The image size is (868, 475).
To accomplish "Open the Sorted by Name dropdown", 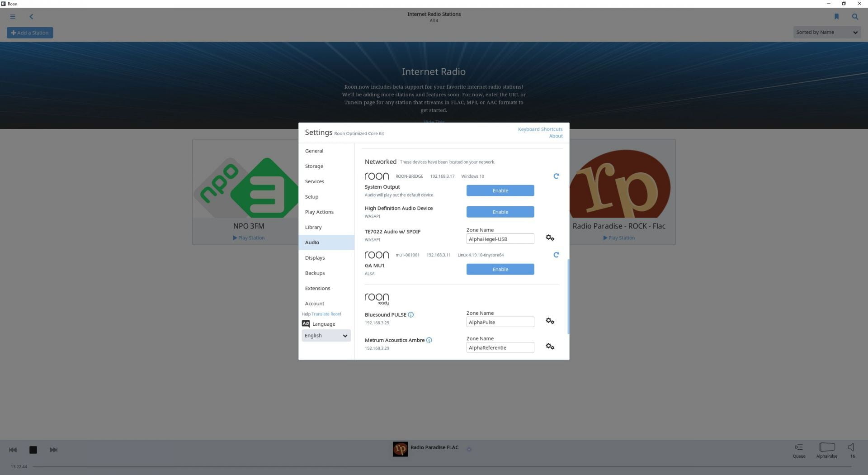I will (x=826, y=32).
